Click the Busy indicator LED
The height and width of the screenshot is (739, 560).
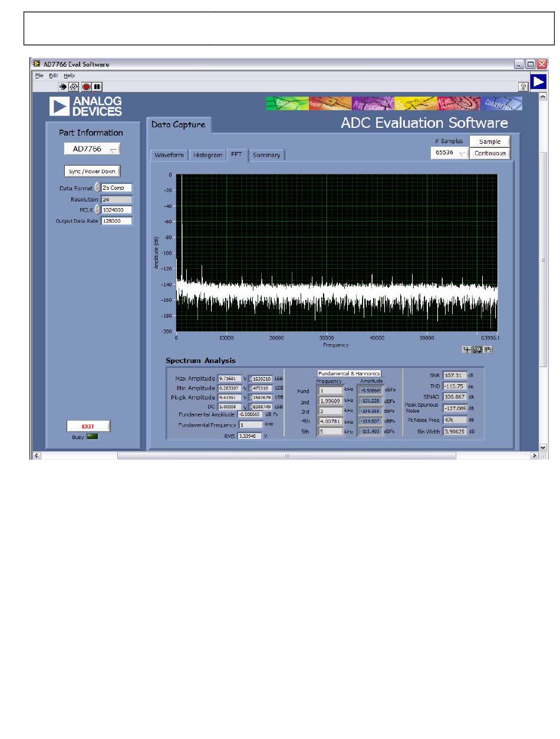coord(93,437)
